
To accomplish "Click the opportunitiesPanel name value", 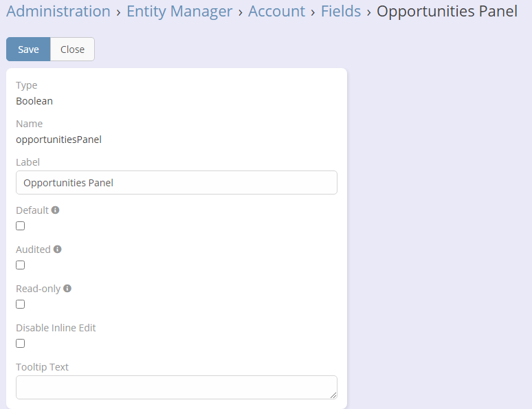I will pos(58,140).
